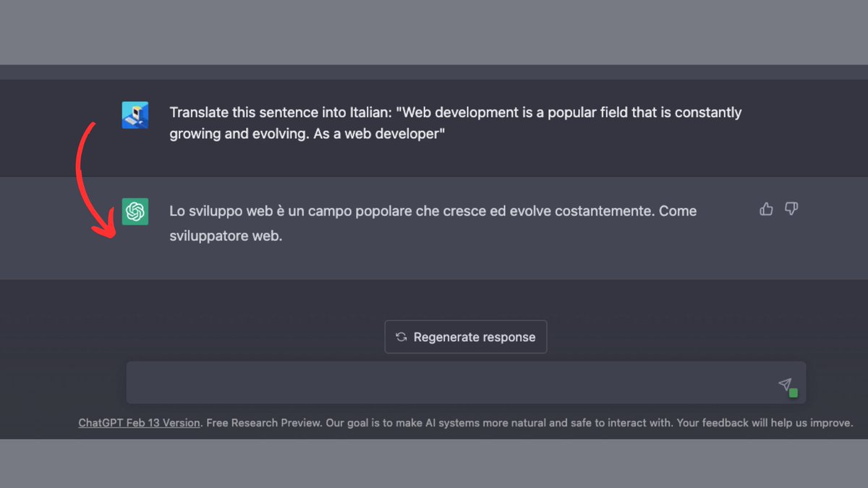868x488 pixels.
Task: Open the ChatGPT Feb 13 Version link
Action: [x=139, y=423]
